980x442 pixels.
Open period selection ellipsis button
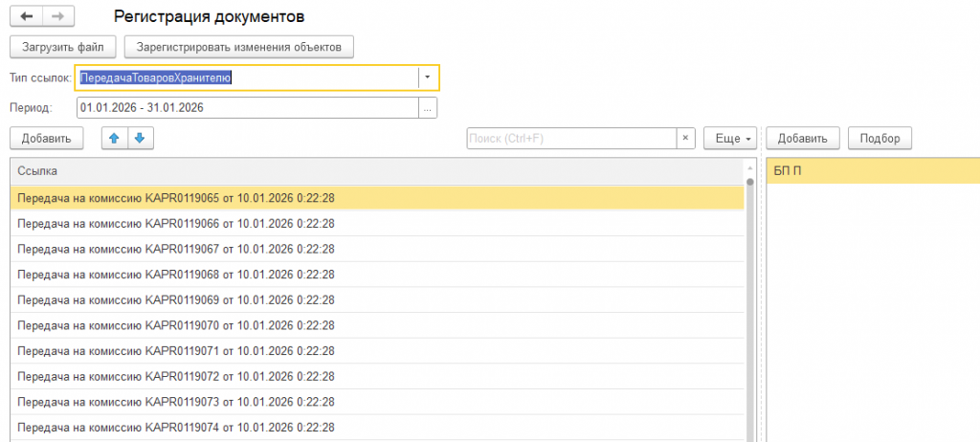click(x=428, y=108)
